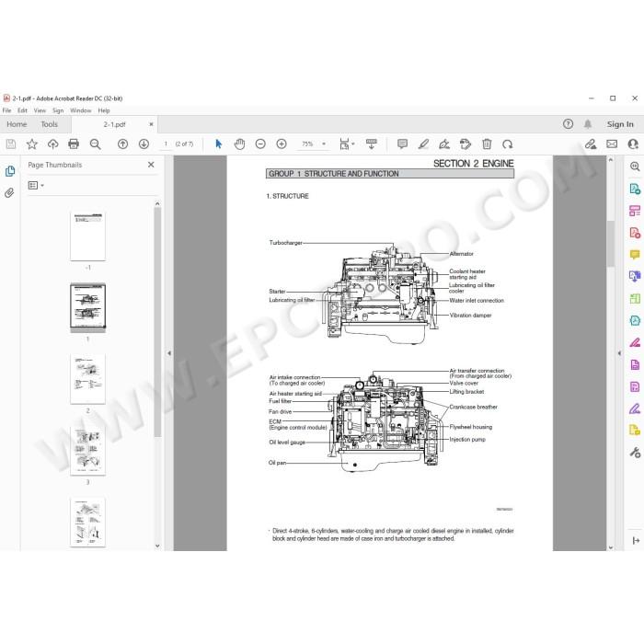Viewport: 644px width, 644px height.
Task: Open the find text magnifier icon
Action: click(x=96, y=144)
